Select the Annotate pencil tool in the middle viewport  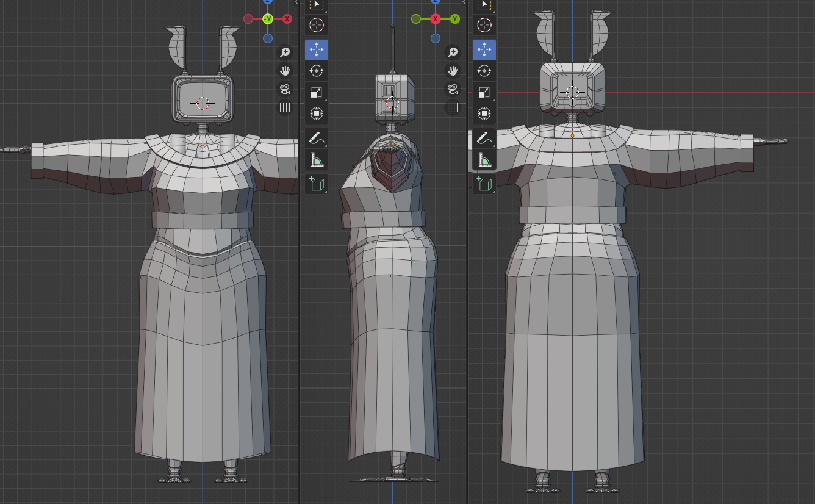point(316,139)
